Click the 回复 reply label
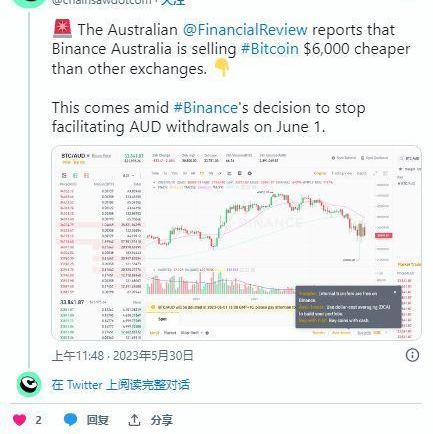433x434 pixels. [98, 420]
